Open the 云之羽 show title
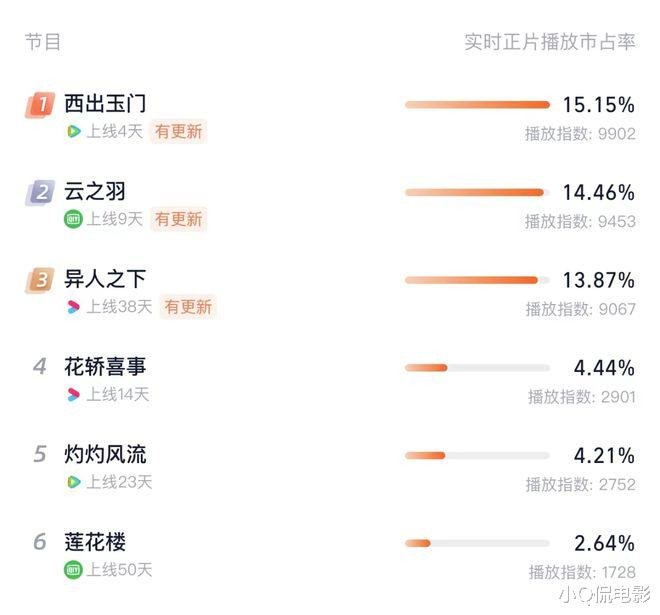This screenshot has height=615, width=660. [x=95, y=192]
